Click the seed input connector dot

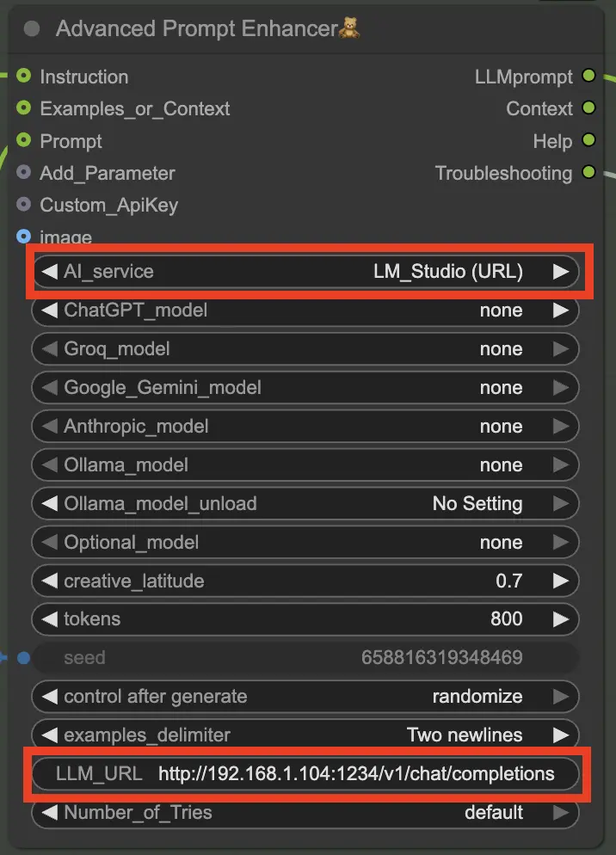point(23,658)
